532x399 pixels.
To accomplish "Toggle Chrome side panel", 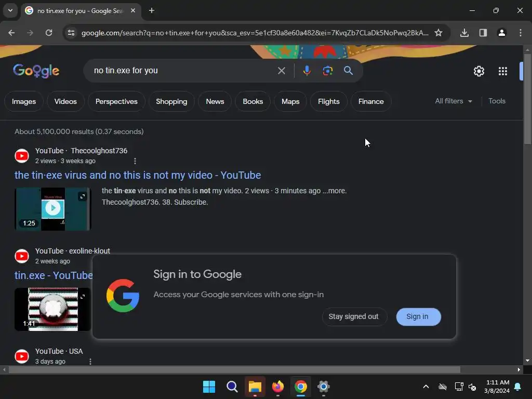I will pos(483,33).
